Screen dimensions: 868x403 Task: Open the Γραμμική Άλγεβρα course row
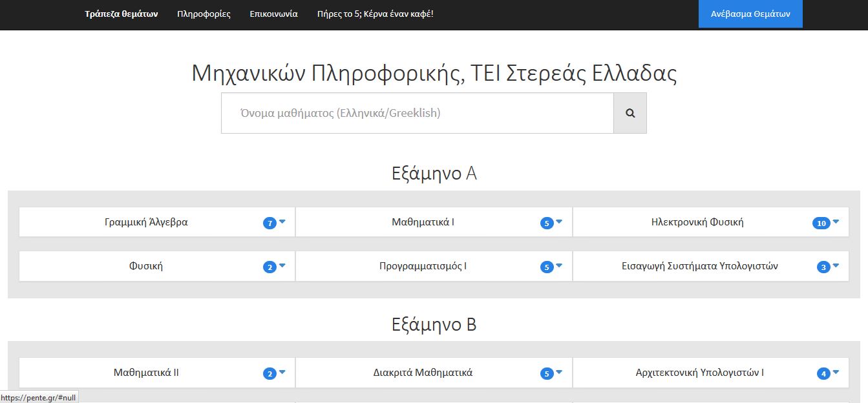[146, 222]
